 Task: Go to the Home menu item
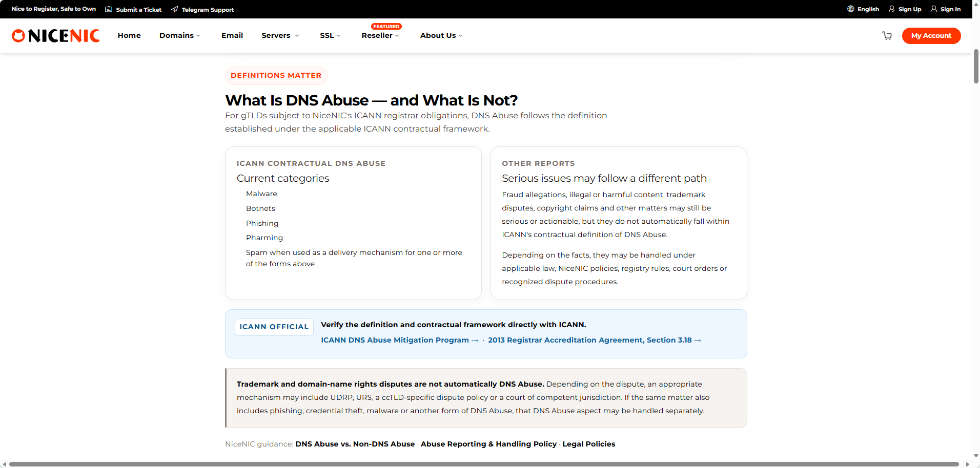tap(129, 35)
